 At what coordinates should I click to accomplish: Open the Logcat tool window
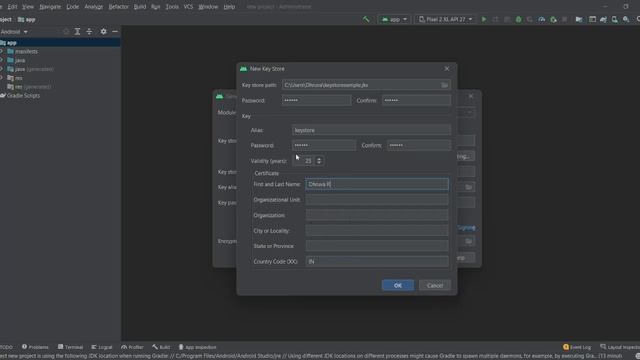click(x=102, y=347)
